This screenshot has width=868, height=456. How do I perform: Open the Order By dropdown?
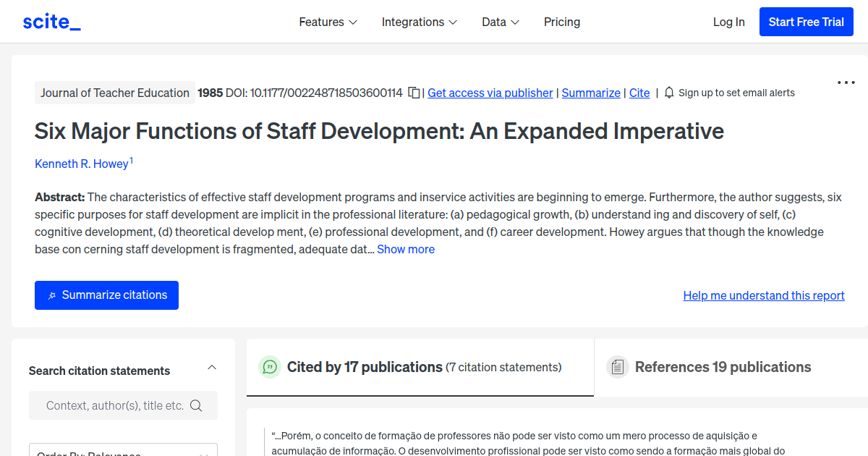(x=123, y=450)
